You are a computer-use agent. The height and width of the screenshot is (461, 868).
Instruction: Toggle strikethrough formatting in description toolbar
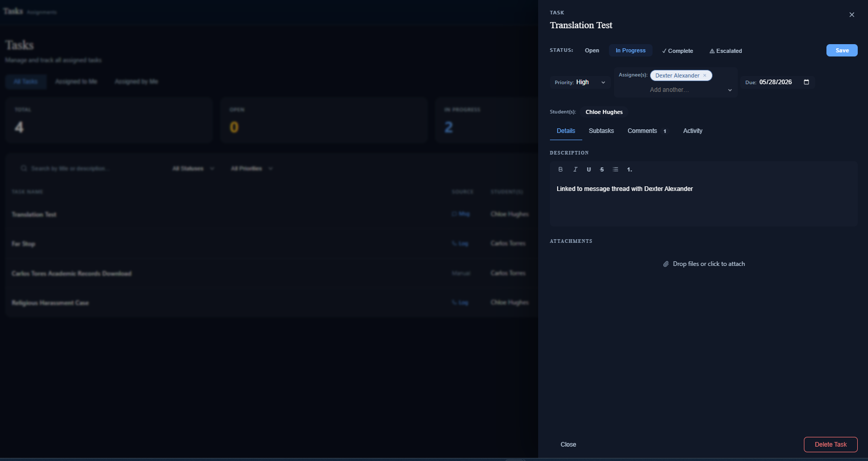(602, 169)
